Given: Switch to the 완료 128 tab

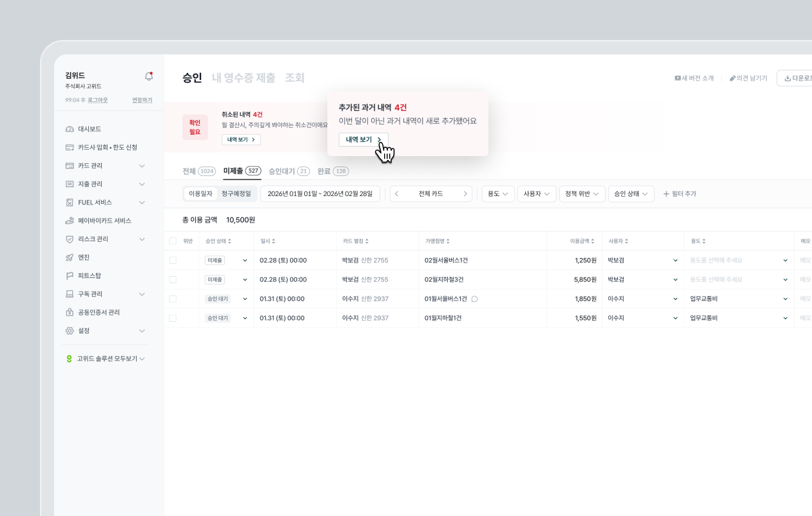Looking at the screenshot, I should click(x=333, y=171).
